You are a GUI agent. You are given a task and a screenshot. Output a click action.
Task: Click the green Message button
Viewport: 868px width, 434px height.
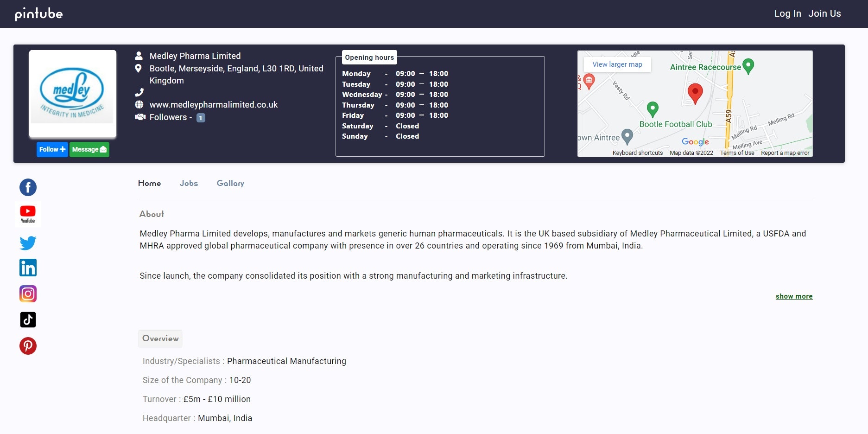point(89,149)
